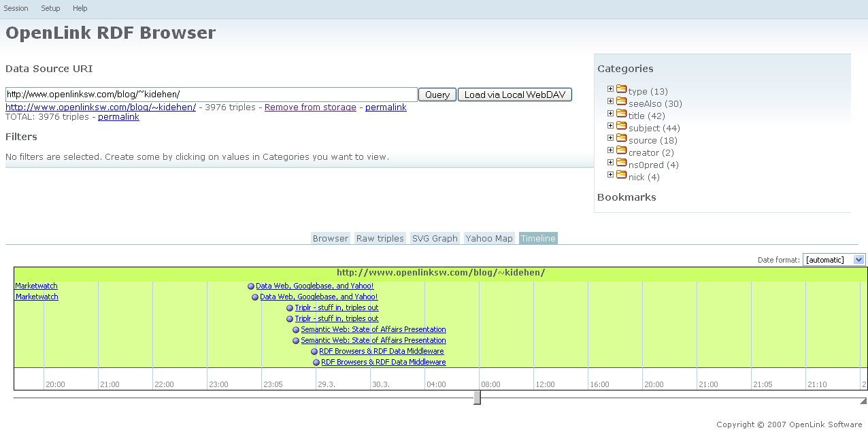This screenshot has height=434, width=868.
Task: Click the timeline header blog URL band
Action: pyautogui.click(x=441, y=273)
